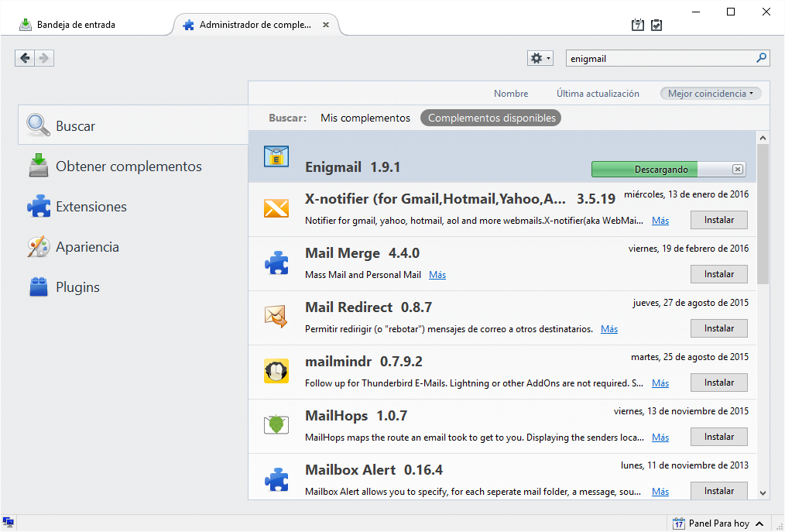Click the back arrow navigation button
785x532 pixels.
[25, 58]
